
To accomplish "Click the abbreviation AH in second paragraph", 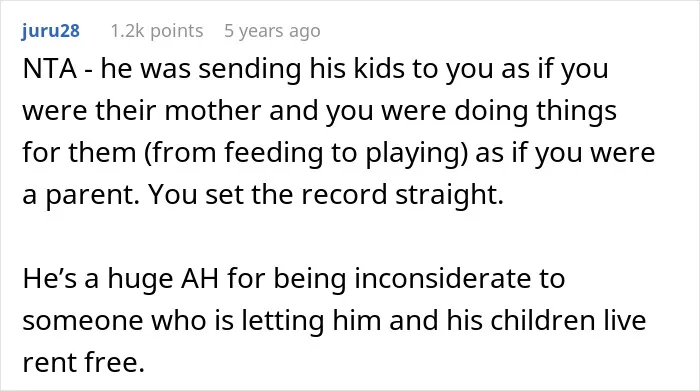I will click(x=200, y=279).
